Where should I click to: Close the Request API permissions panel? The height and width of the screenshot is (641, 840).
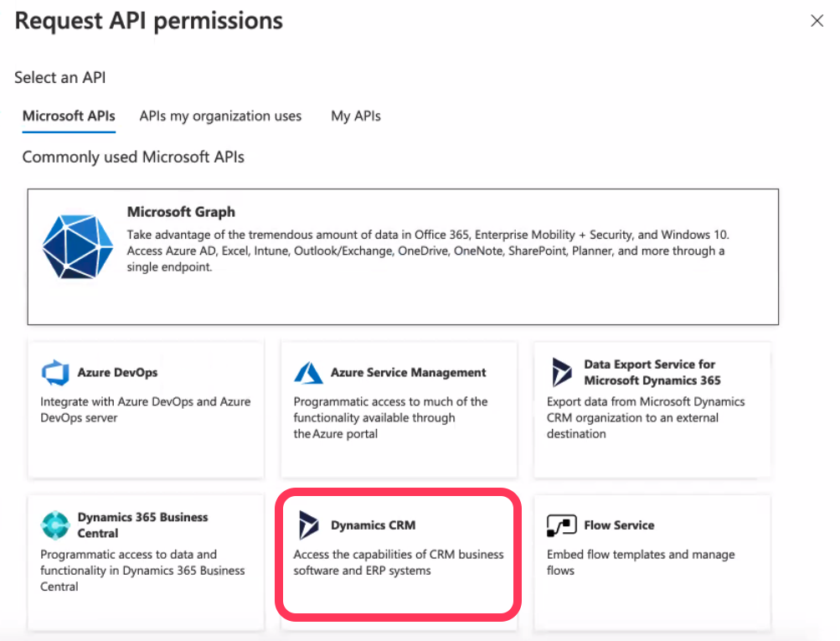(817, 21)
